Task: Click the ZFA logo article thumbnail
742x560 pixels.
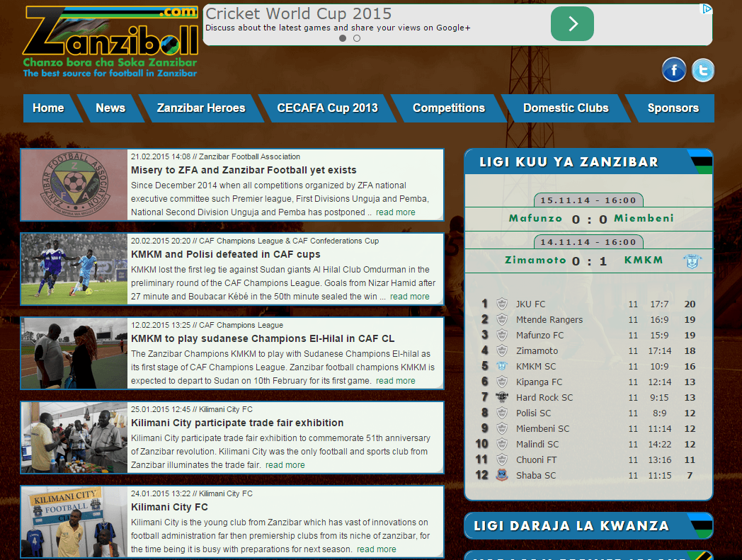Action: pos(74,185)
